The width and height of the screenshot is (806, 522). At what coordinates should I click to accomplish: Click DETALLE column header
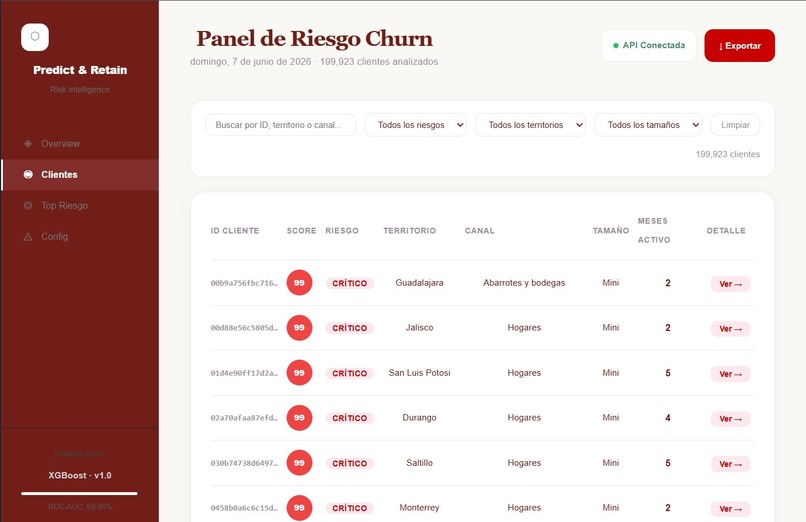tap(726, 231)
